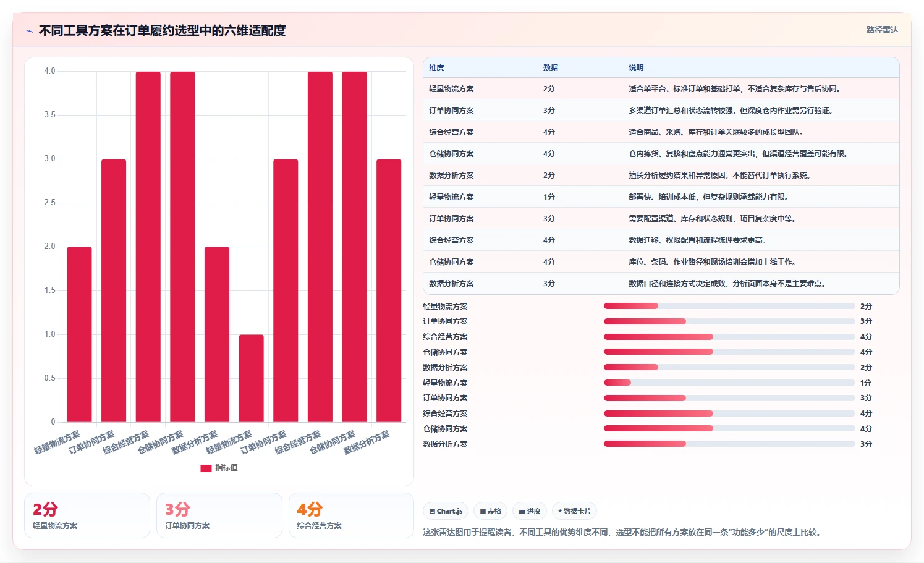
Task: Click the 4.0 y-axis label
Action: [49, 71]
